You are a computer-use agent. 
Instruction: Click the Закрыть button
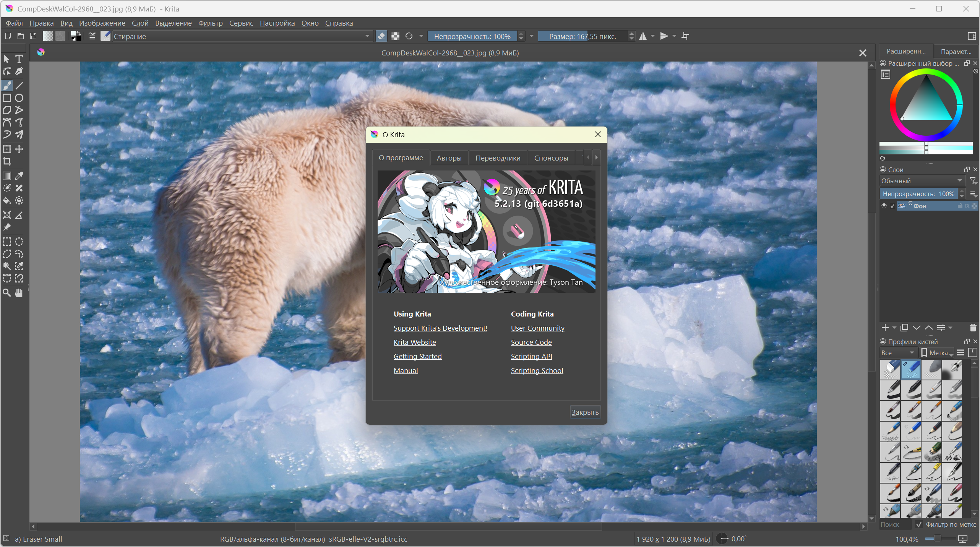click(585, 412)
